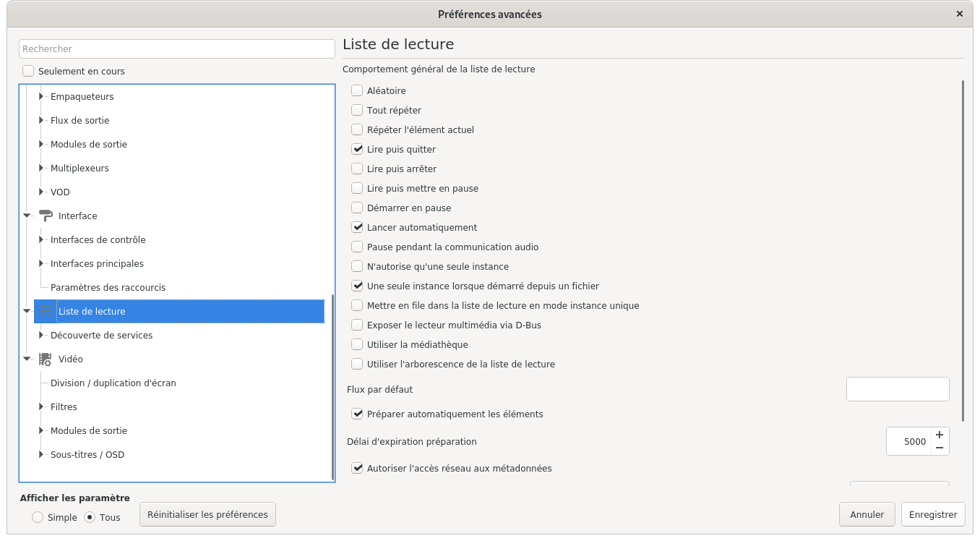Click the Liste de lecture list icon

(46, 311)
